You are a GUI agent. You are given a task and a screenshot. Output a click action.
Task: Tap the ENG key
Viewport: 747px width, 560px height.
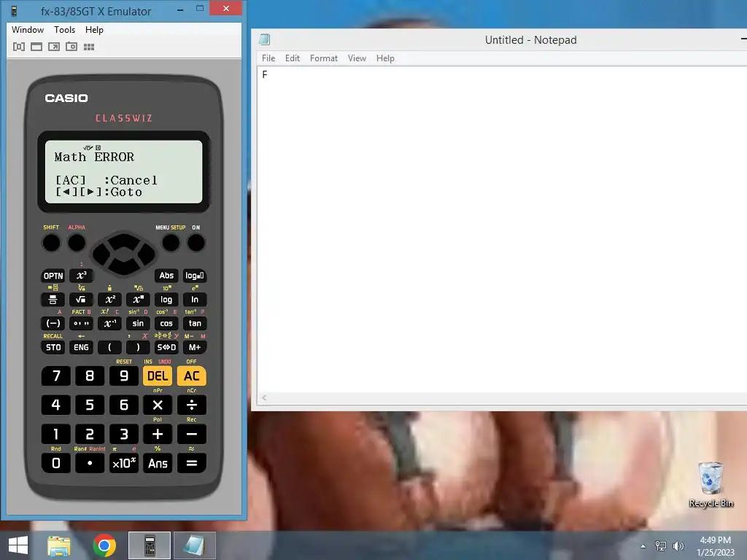click(82, 347)
